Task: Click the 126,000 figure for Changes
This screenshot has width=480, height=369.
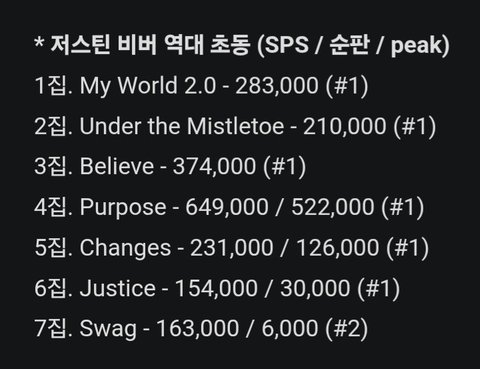Action: [x=337, y=248]
